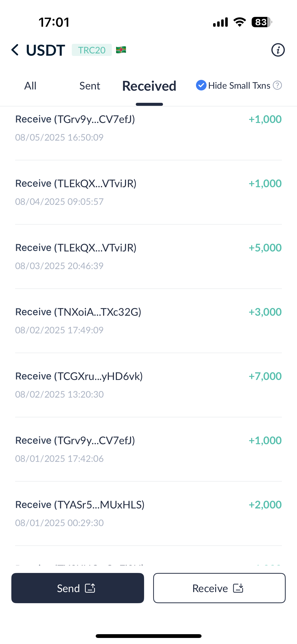Select the Received tab
The width and height of the screenshot is (297, 644).
[x=149, y=86]
